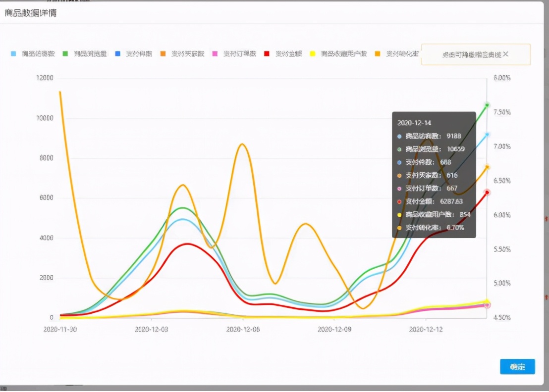
Task: Click x-axis label 2020-12-06
Action: coord(243,330)
